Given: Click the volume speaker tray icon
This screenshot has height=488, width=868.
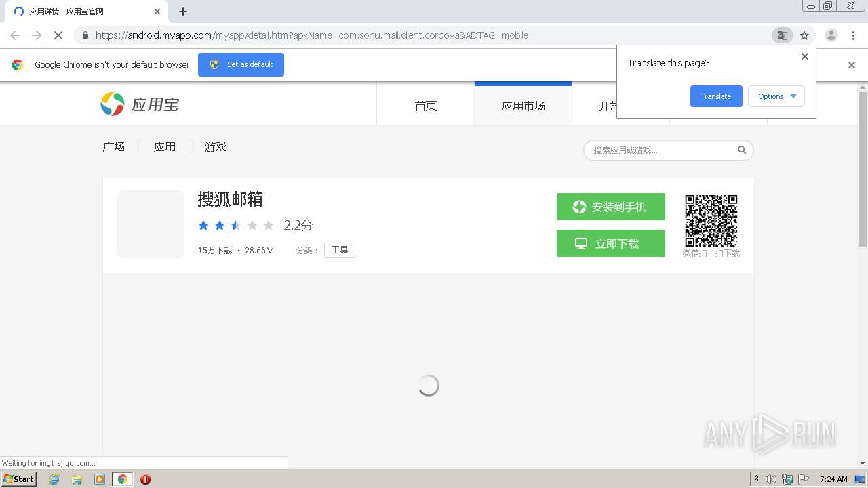Looking at the screenshot, I should (x=771, y=479).
